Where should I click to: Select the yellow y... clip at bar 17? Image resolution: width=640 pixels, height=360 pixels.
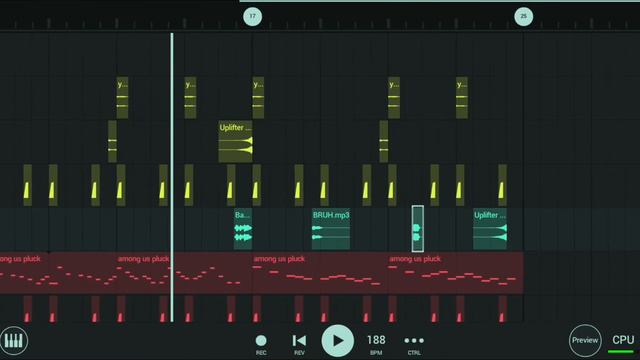[258, 98]
